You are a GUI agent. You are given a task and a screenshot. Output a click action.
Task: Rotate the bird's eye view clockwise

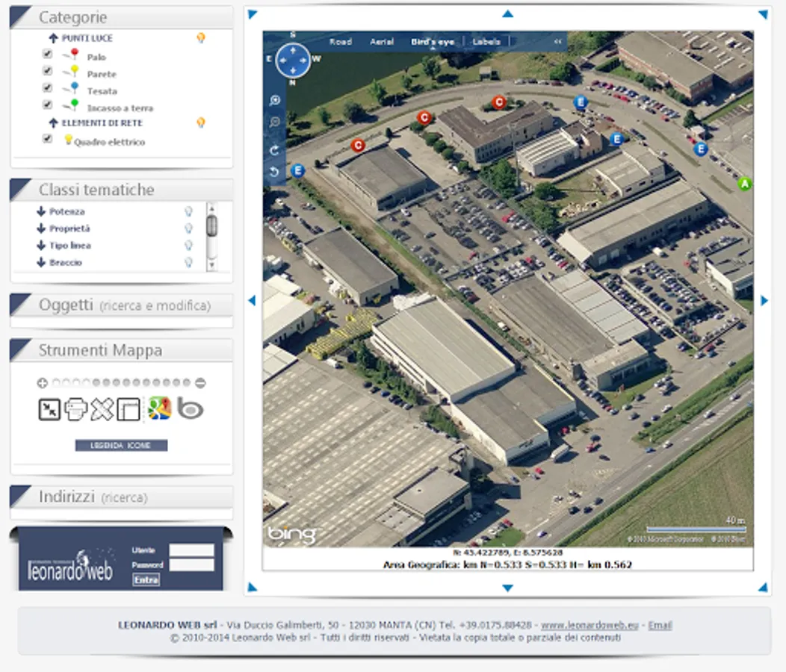(x=274, y=150)
